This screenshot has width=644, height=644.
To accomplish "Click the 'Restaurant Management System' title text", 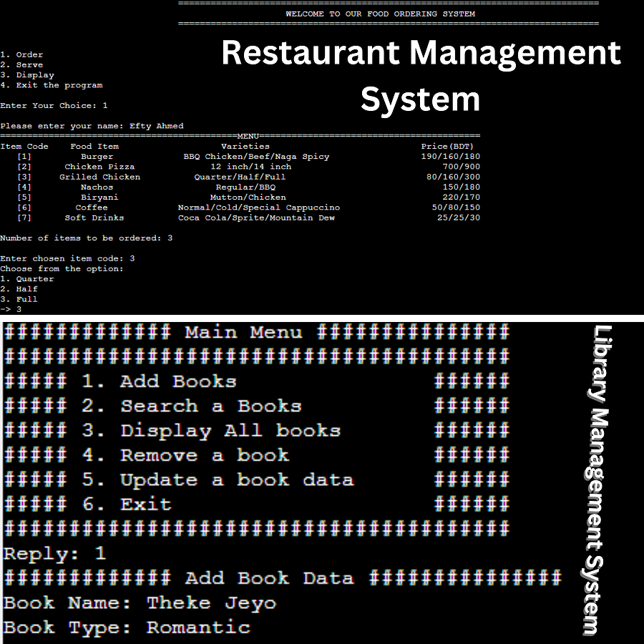I will (x=421, y=75).
